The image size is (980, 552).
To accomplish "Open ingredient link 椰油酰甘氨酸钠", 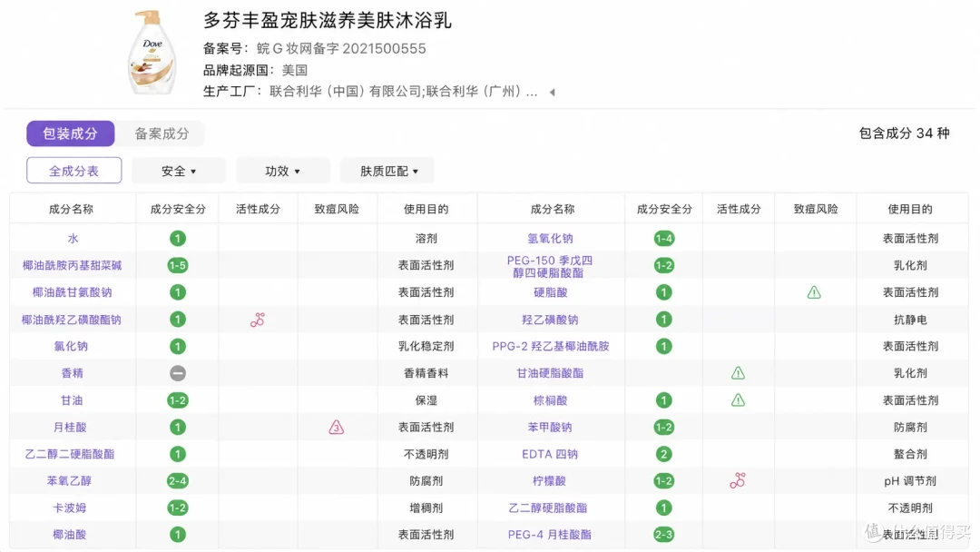I will [x=72, y=292].
